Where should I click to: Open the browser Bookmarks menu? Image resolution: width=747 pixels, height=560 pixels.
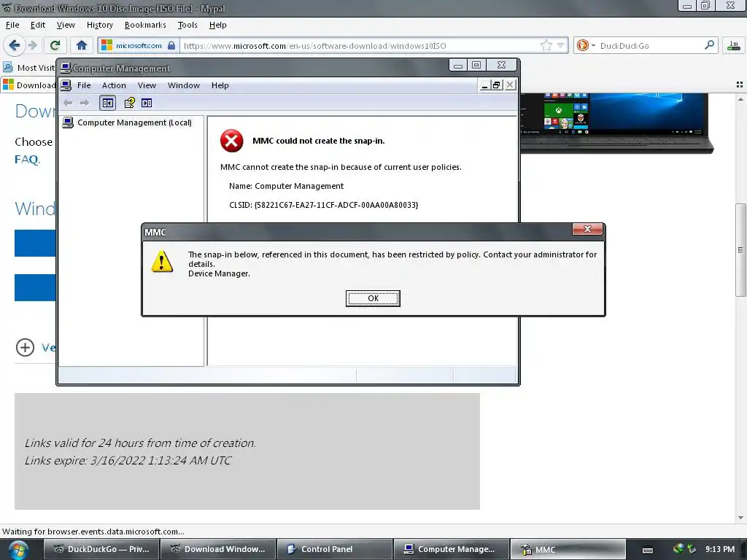coord(145,25)
